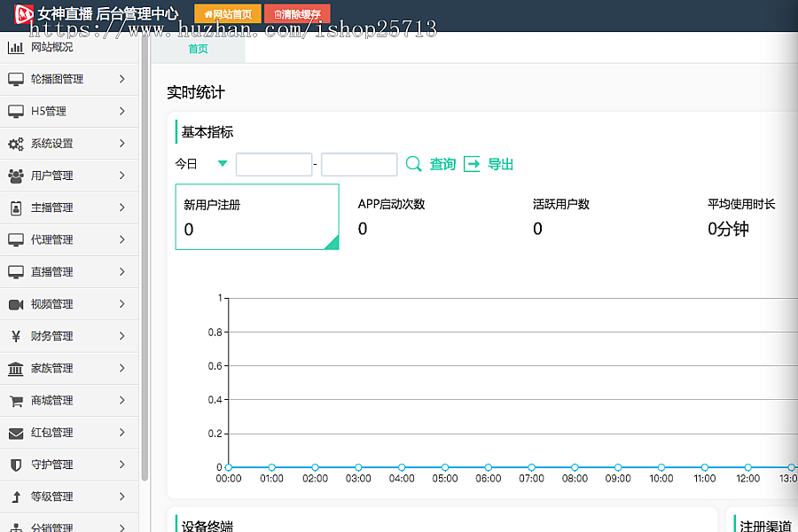Select the 新用户注册 metric card

click(257, 217)
